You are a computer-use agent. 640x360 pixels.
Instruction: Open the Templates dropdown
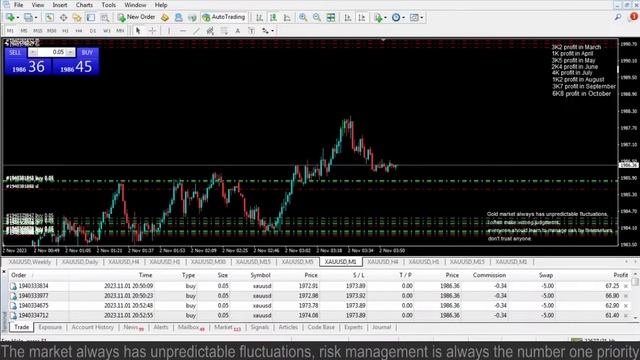(x=416, y=18)
